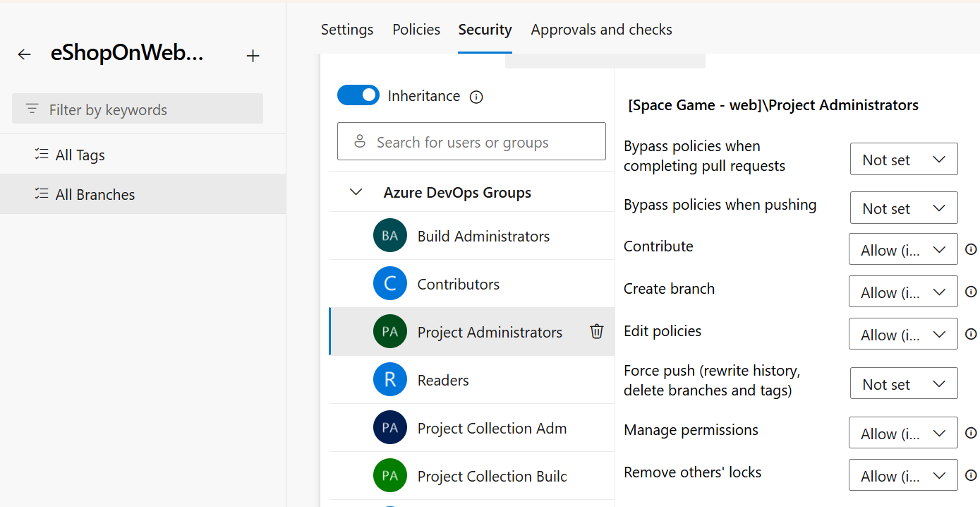980x507 pixels.
Task: Select the Readers group
Action: pyautogui.click(x=442, y=380)
